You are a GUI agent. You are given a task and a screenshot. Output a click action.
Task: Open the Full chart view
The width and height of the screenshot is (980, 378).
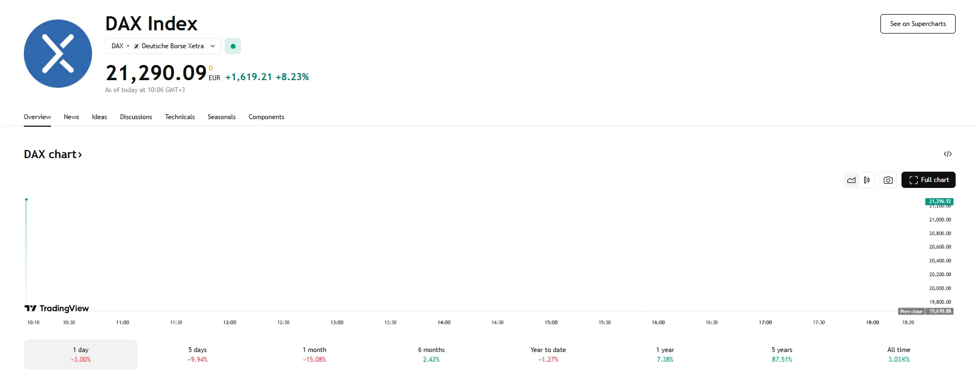(x=928, y=180)
